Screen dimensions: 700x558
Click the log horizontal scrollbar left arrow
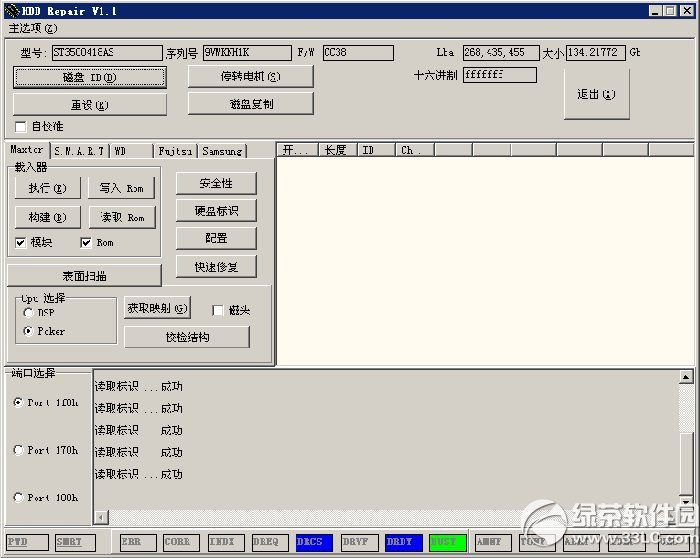coord(101,517)
